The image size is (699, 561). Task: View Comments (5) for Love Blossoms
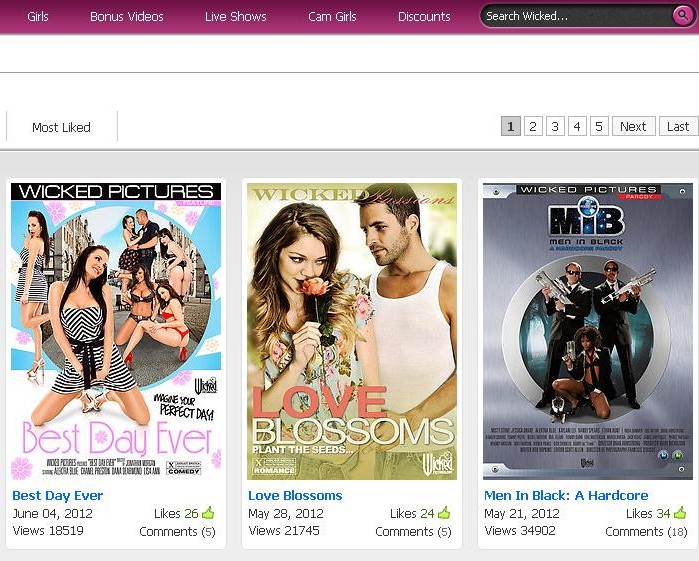tap(412, 531)
